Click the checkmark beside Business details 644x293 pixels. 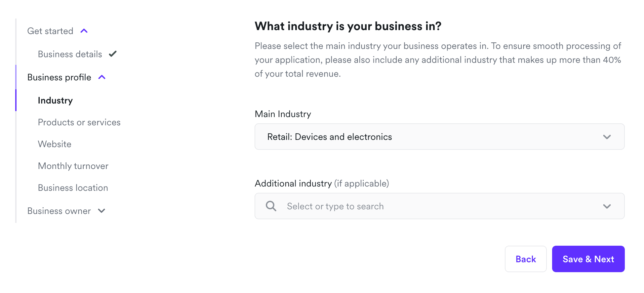click(x=113, y=54)
